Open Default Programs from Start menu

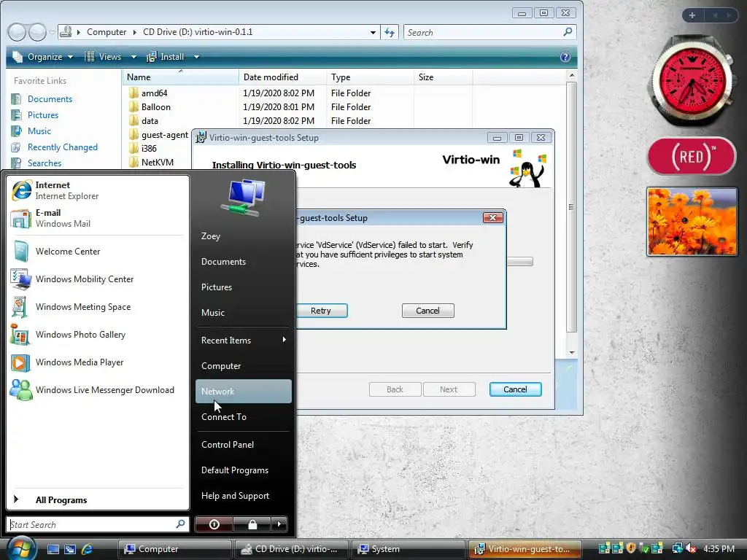click(x=243, y=470)
